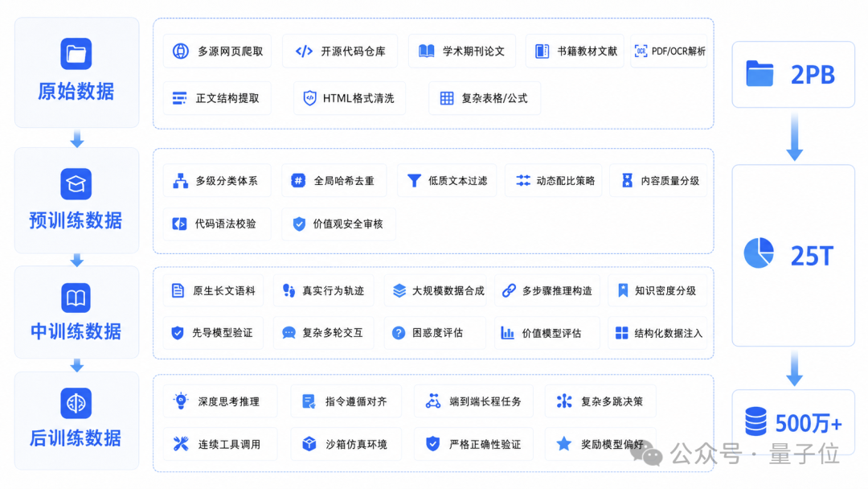Click the 大规模数据合成 label
The height and width of the screenshot is (489, 868).
(448, 290)
